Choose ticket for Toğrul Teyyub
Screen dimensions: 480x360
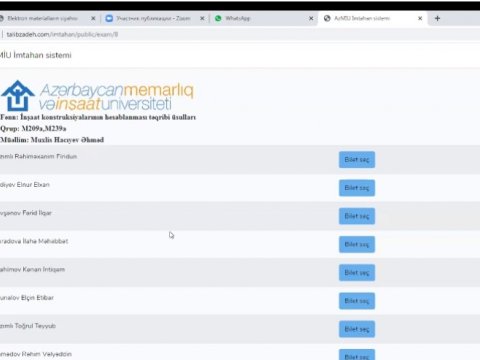357,329
